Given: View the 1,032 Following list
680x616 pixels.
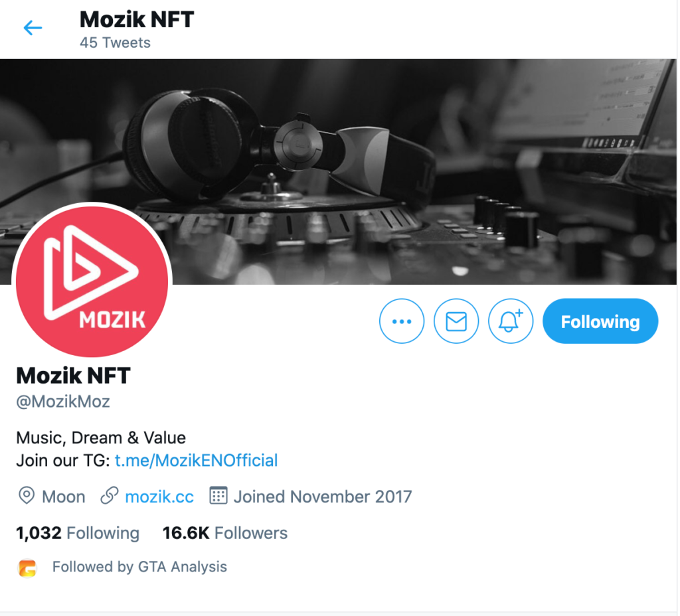Looking at the screenshot, I should tap(78, 533).
